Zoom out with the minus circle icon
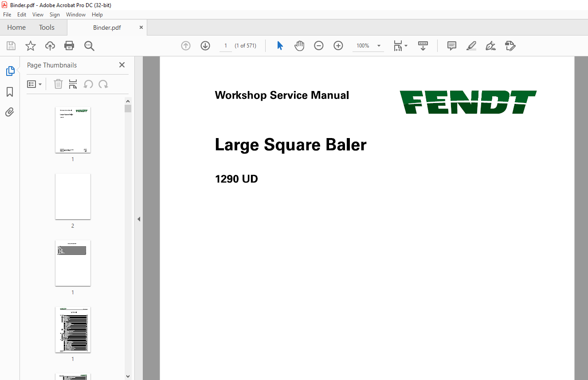Image resolution: width=588 pixels, height=380 pixels. [319, 46]
